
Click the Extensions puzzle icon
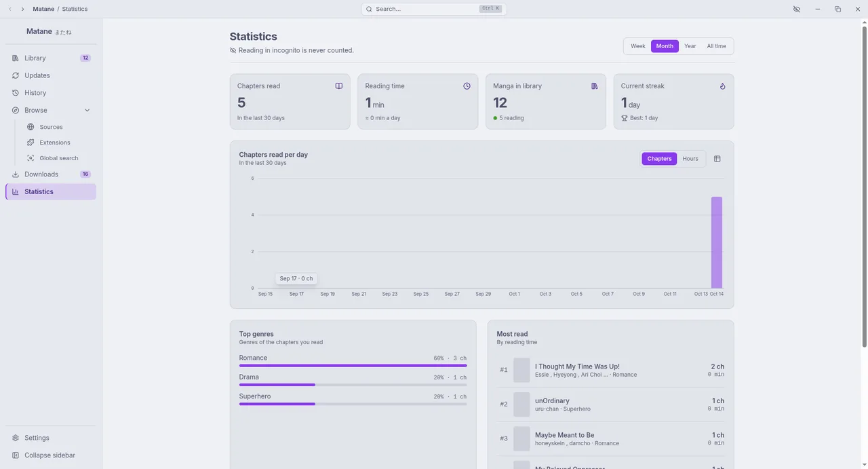(31, 143)
